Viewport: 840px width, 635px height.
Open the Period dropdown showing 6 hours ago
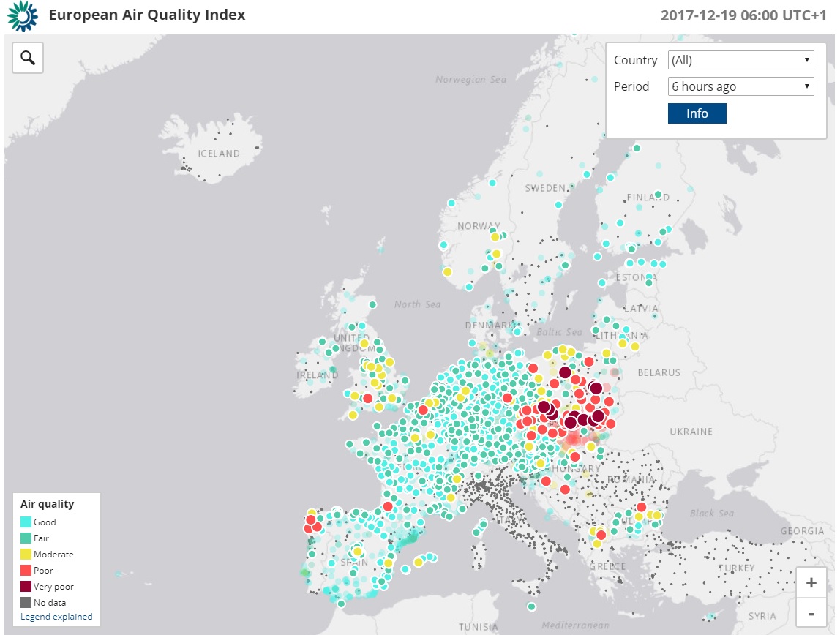740,86
